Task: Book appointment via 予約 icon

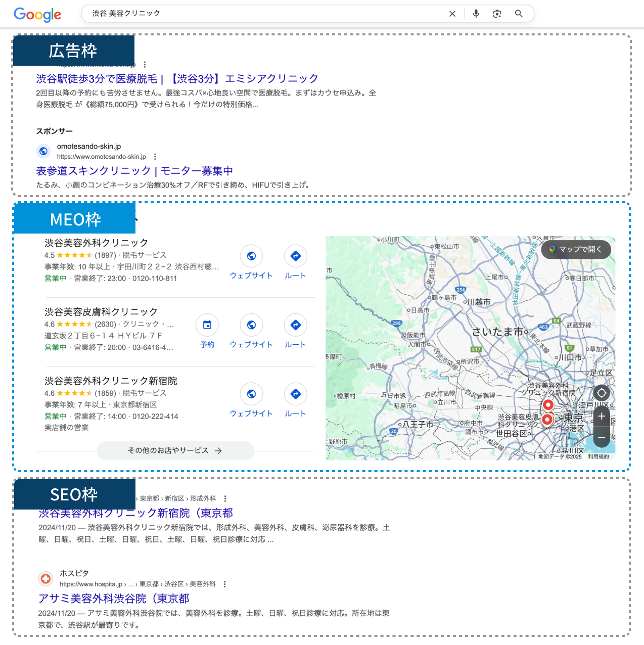Action: [x=207, y=325]
